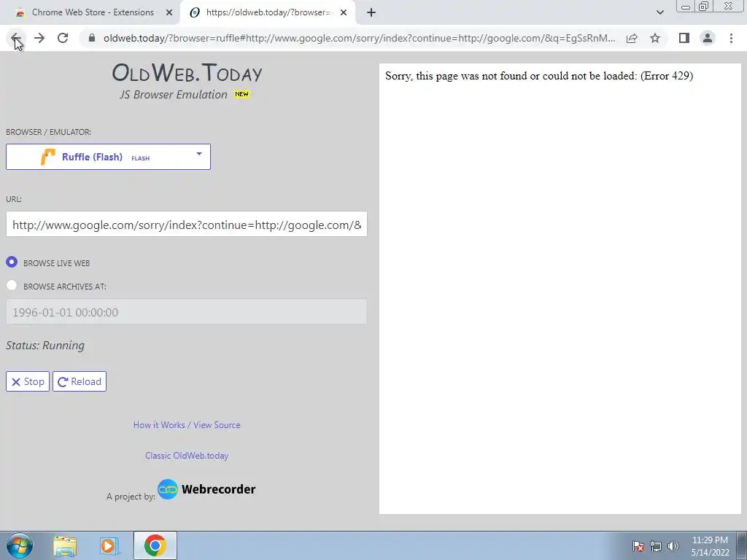The width and height of the screenshot is (747, 560).
Task: Go forward with the forward arrow
Action: click(39, 38)
